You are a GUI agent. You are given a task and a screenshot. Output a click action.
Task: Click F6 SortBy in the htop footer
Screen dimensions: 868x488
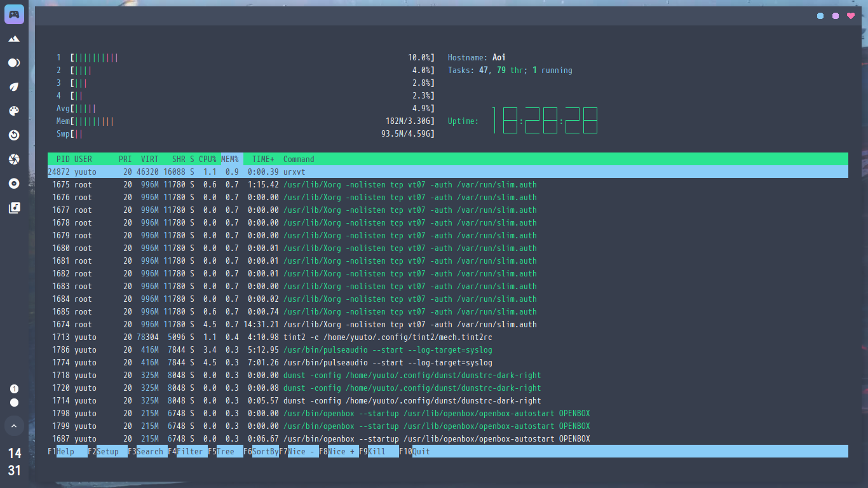261,451
